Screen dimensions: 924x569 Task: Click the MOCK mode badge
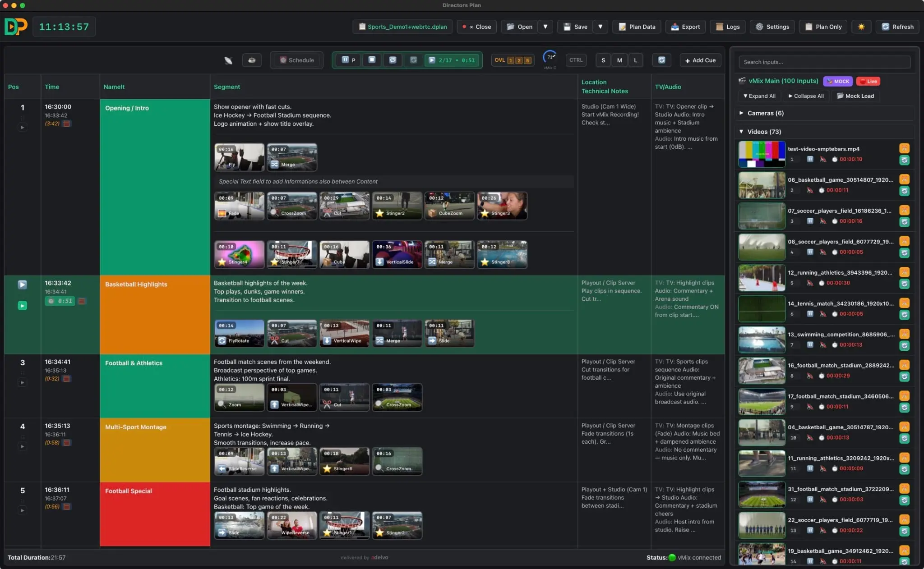pyautogui.click(x=838, y=81)
